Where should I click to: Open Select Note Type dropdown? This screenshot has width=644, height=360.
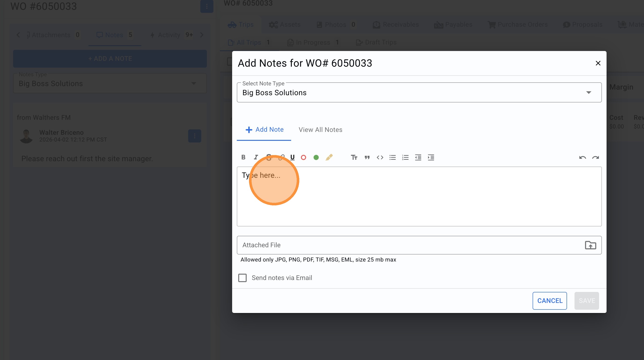tap(419, 92)
